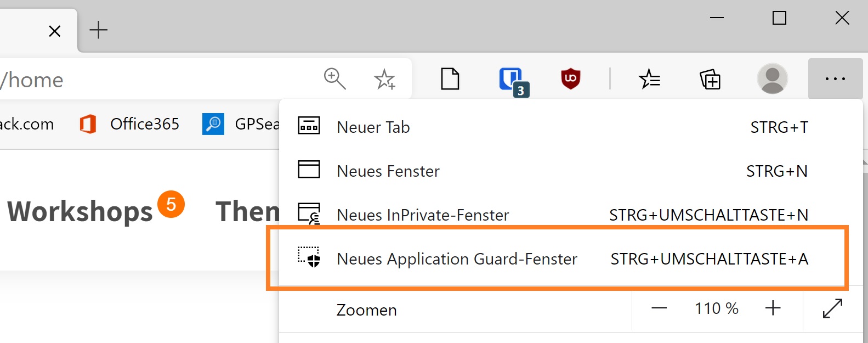Open a new tab with plus button

(x=99, y=30)
